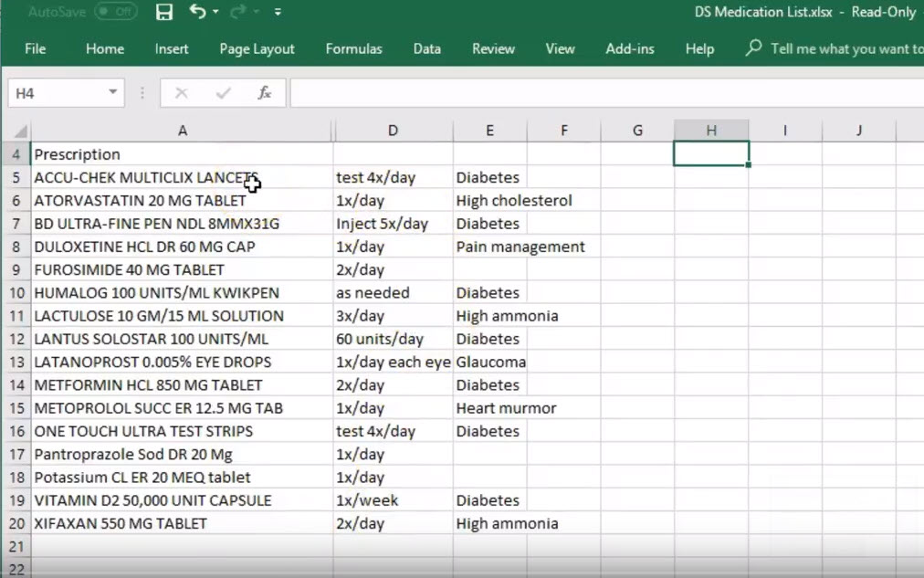The width and height of the screenshot is (924, 578).
Task: Click the Prescription cell
Action: (182, 154)
